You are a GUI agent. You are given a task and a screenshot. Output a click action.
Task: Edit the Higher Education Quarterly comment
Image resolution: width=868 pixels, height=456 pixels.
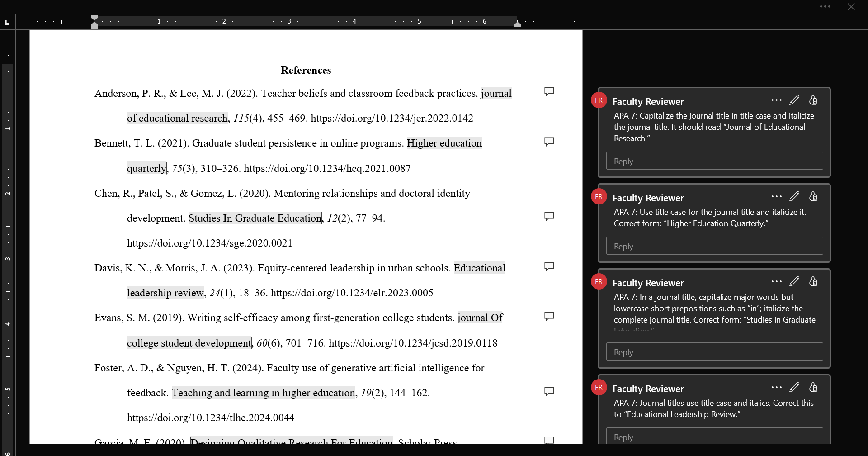click(794, 196)
